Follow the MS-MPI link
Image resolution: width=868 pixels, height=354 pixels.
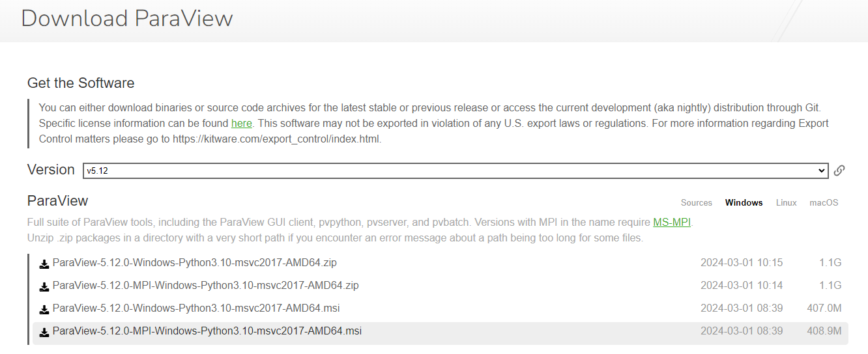coord(671,223)
